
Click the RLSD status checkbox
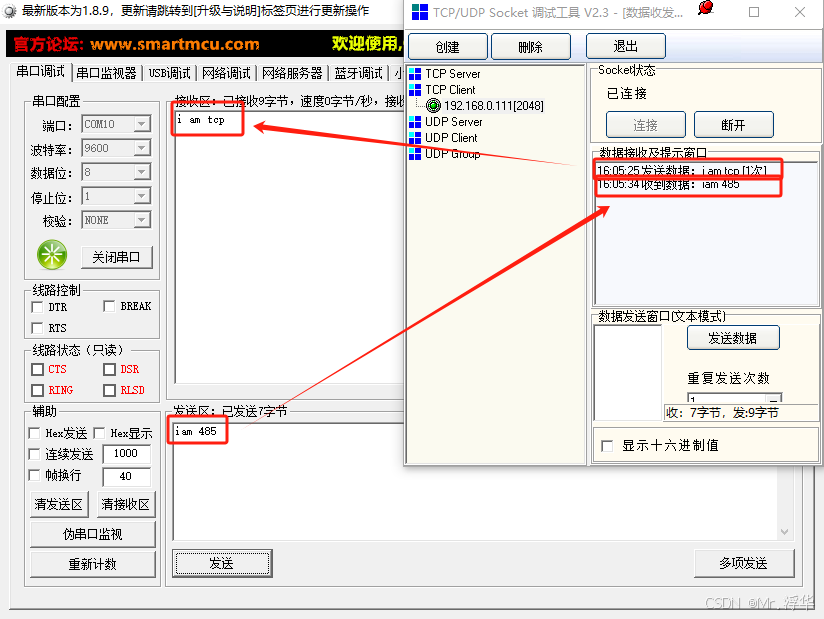(109, 390)
